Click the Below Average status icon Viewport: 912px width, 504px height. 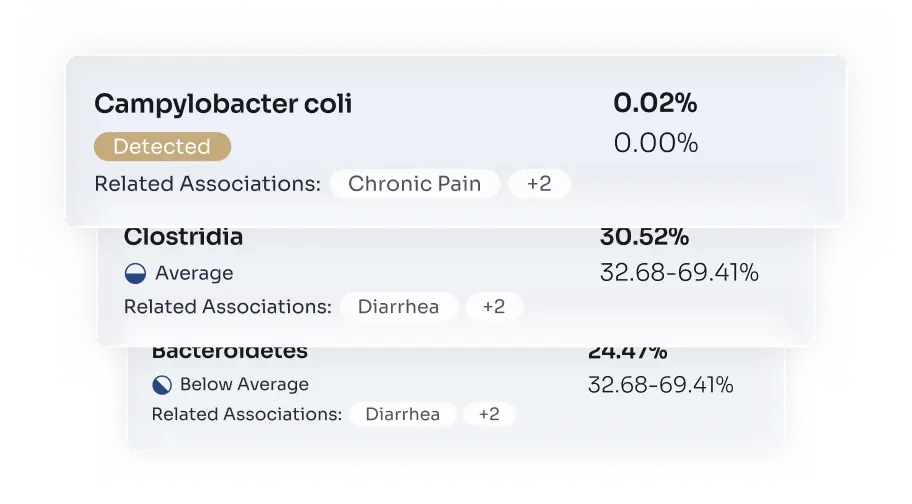(x=162, y=385)
